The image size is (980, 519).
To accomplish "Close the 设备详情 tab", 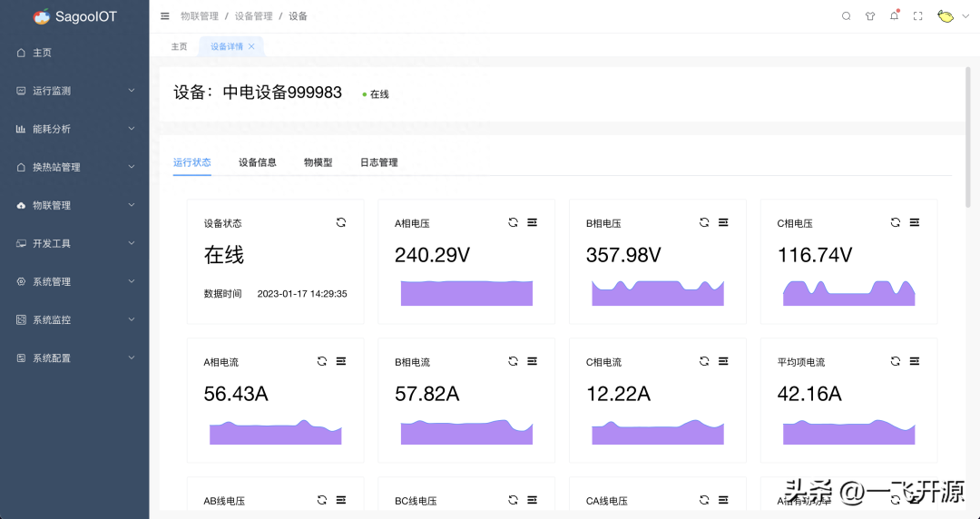I will pyautogui.click(x=251, y=46).
